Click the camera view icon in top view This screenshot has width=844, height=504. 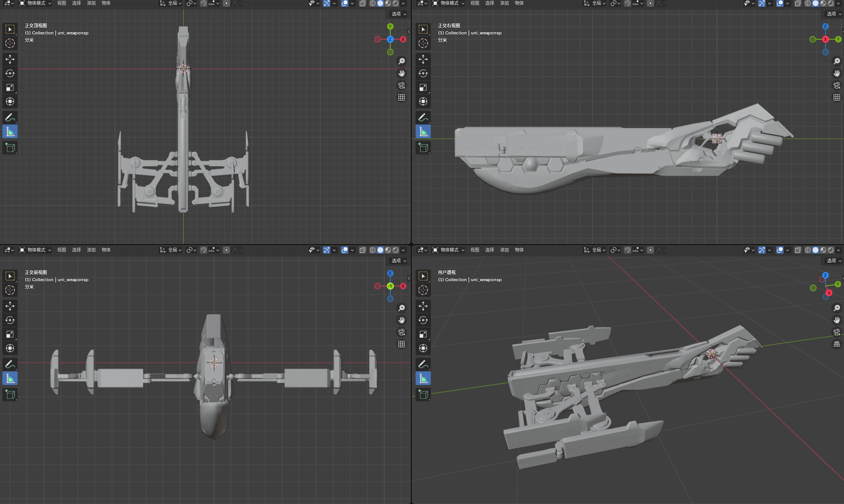coord(402,85)
